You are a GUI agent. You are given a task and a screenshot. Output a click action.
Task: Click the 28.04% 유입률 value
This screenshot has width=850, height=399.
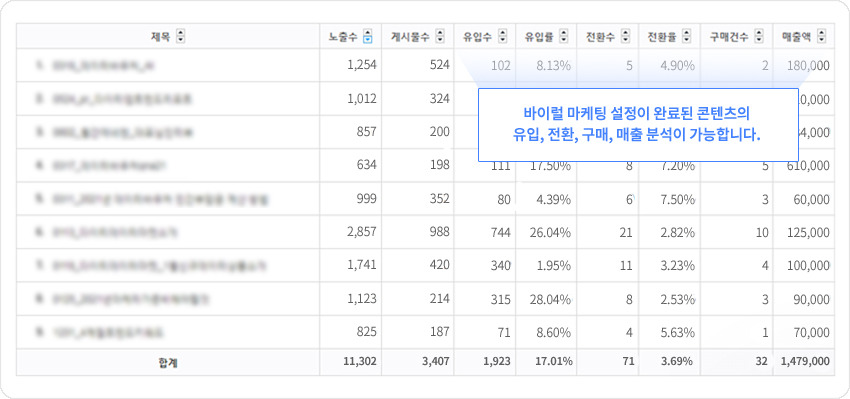pos(550,299)
